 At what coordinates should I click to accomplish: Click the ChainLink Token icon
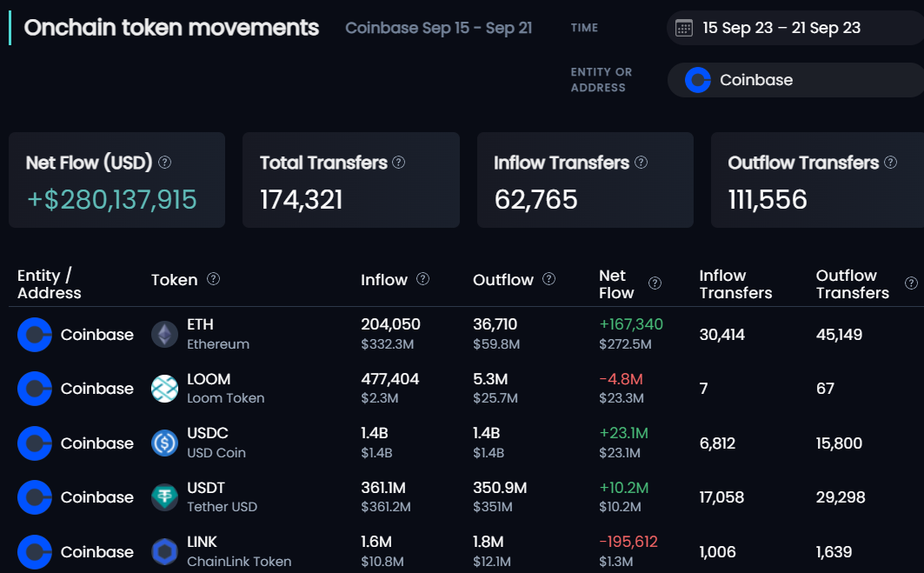(x=165, y=552)
